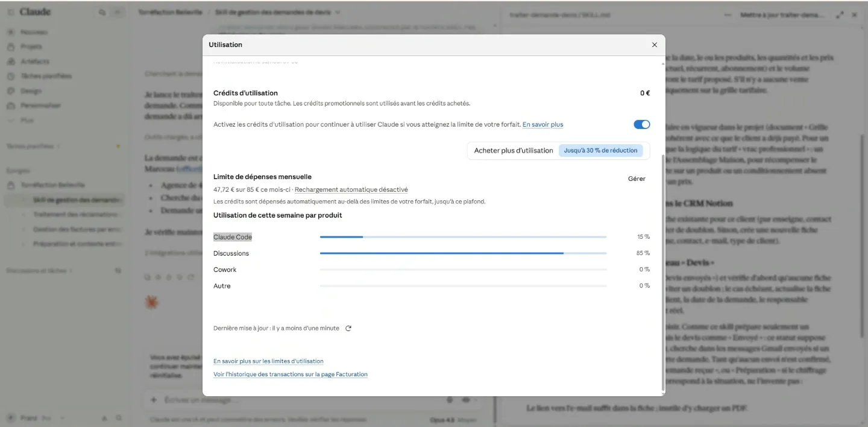Click 47,72 € sur 85 € ce mois-ci
This screenshot has height=427, width=868.
pyautogui.click(x=252, y=189)
